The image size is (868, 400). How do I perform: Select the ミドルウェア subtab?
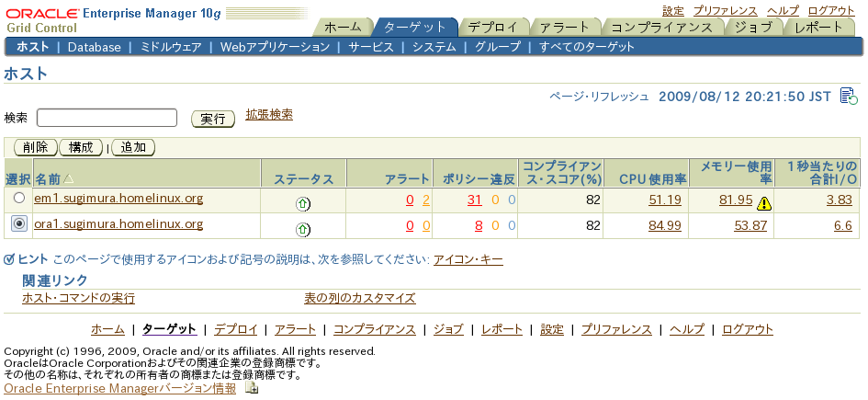coord(171,47)
